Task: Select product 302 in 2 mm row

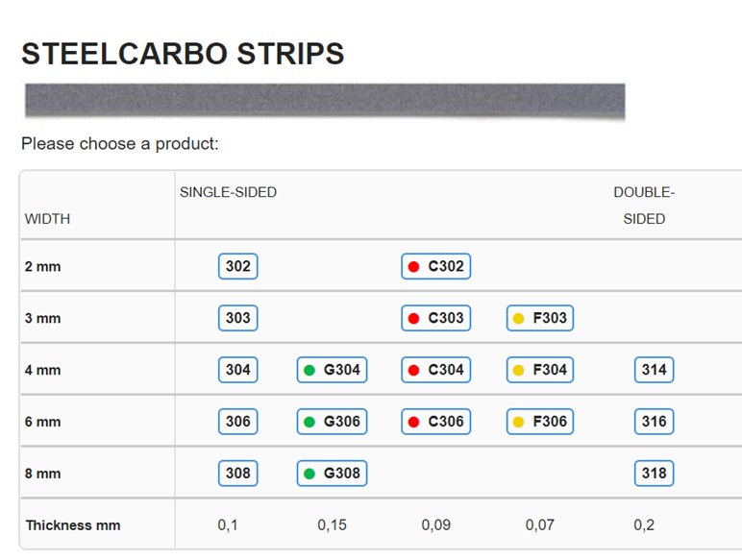Action: [238, 266]
